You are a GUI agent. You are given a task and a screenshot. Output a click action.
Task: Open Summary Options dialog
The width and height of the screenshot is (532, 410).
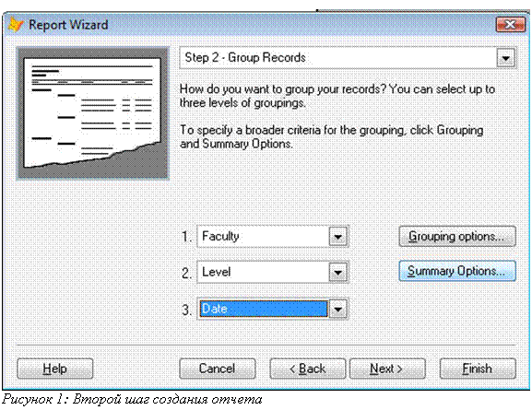pyautogui.click(x=457, y=271)
